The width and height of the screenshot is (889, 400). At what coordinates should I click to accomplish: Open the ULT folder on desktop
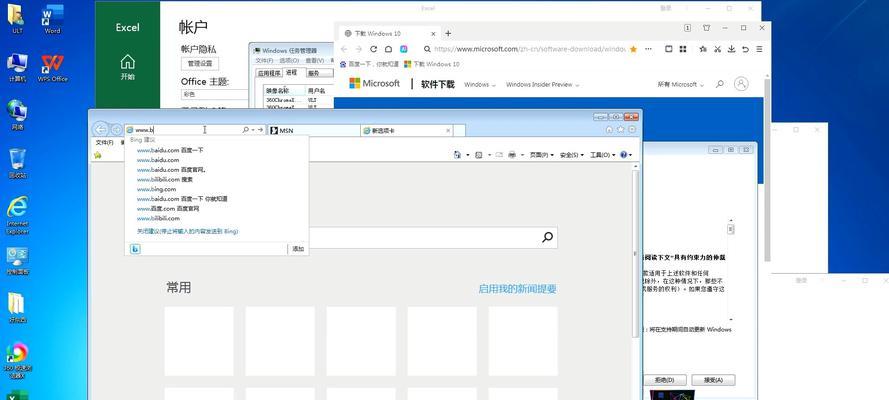(x=17, y=18)
